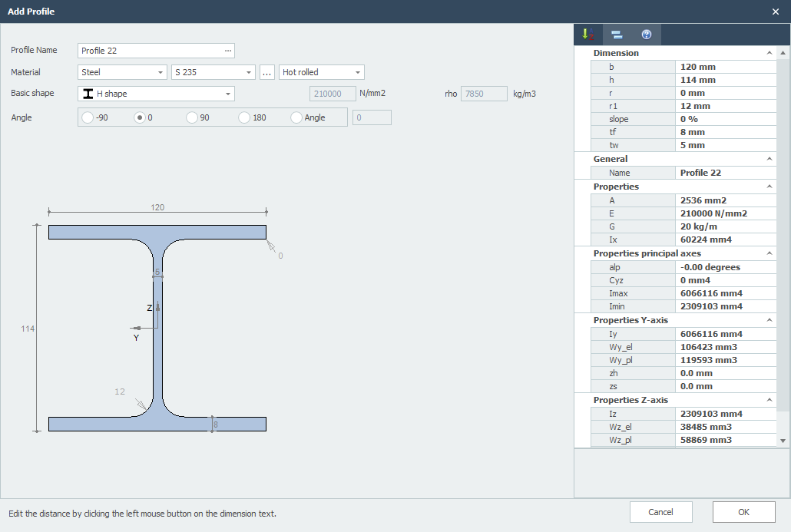The height and width of the screenshot is (532, 791).
Task: Collapse the Properties principal axes section
Action: coord(769,253)
